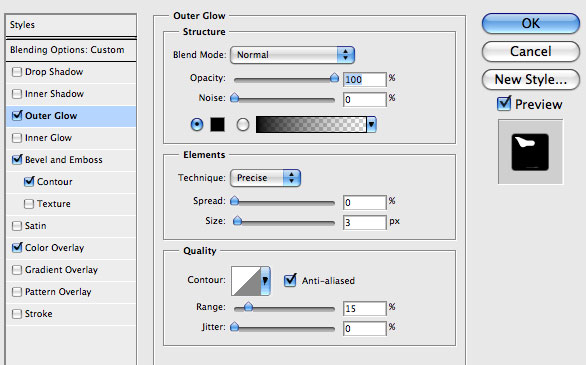The width and height of the screenshot is (586, 365).
Task: Select the gradient radio button
Action: pyautogui.click(x=243, y=124)
